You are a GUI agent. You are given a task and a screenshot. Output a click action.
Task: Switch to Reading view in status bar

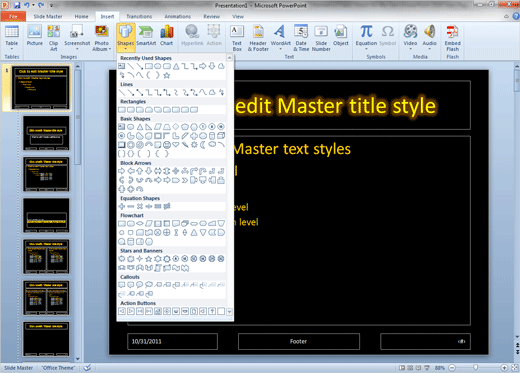tap(418, 368)
